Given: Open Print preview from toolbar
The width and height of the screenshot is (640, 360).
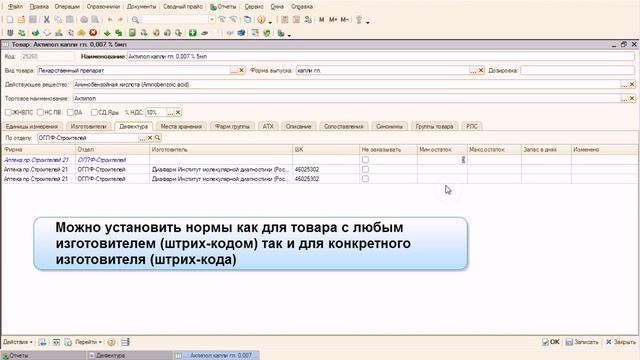Looking at the screenshot, I should point(96,20).
